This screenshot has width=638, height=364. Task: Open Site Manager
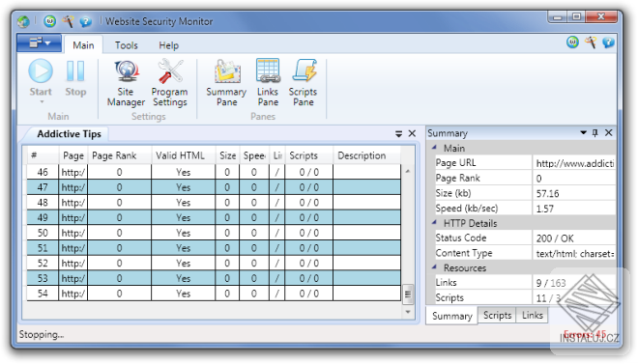tap(126, 83)
